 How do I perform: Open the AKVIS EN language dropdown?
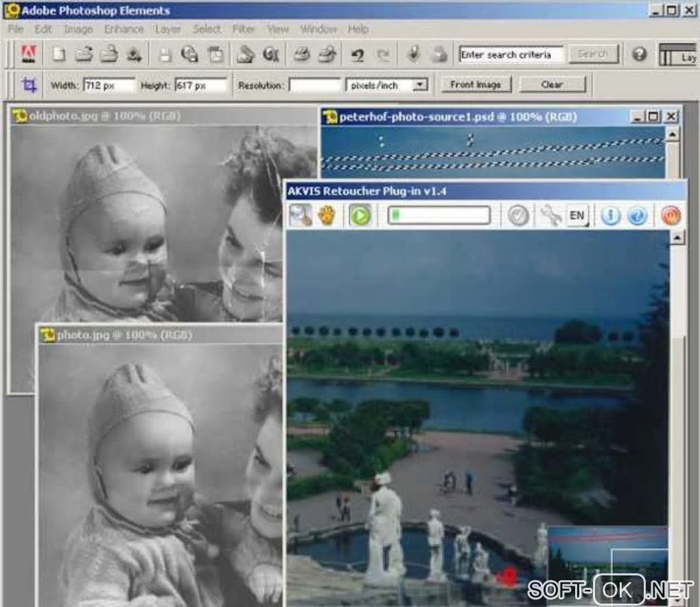tap(578, 216)
